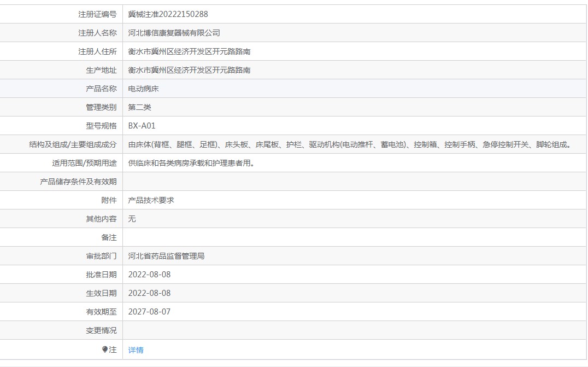This screenshot has height=367, width=588.
Task: Select the address in the 注册人住所 row
Action: pyautogui.click(x=190, y=51)
